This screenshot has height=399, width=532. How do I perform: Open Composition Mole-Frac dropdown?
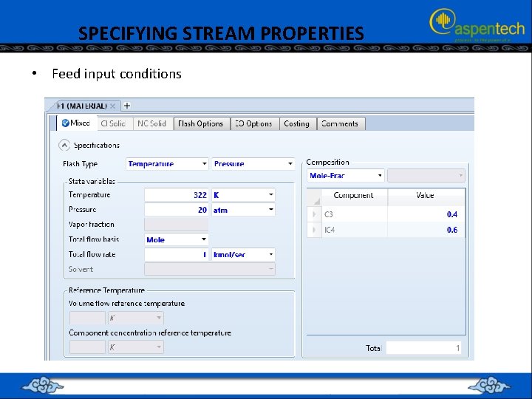tap(345, 175)
